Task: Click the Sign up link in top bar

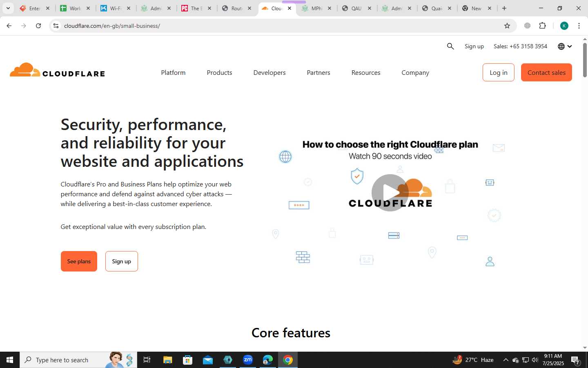Action: (x=474, y=46)
